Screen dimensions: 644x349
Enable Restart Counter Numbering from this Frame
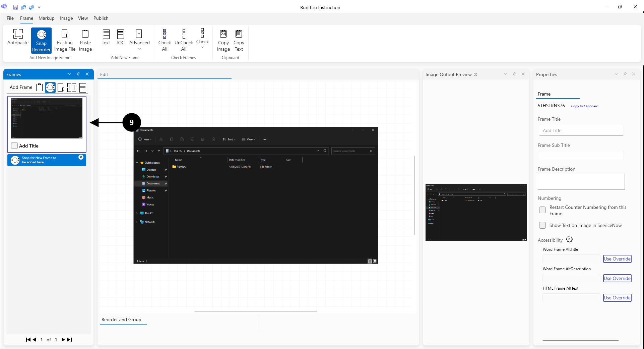tap(542, 210)
